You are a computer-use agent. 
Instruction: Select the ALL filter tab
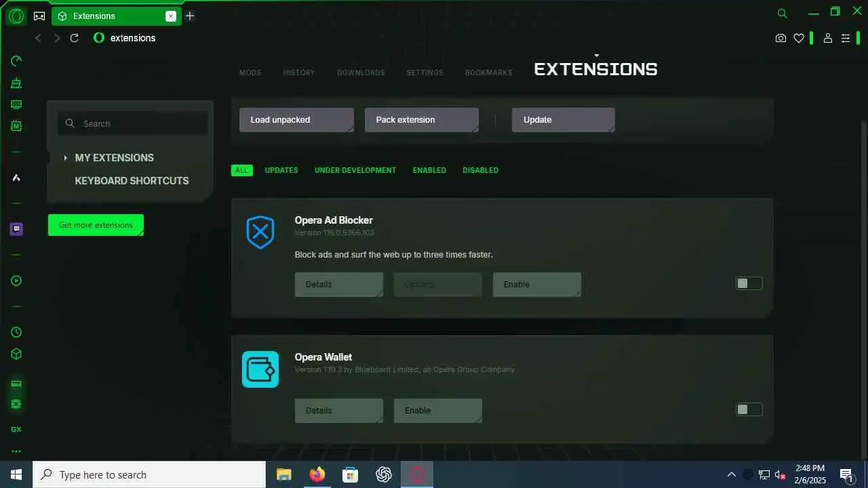point(242,170)
